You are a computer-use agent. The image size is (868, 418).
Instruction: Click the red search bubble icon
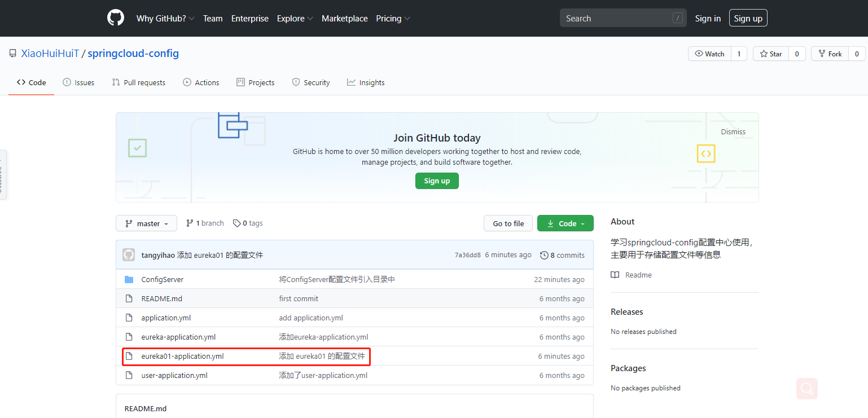807,389
